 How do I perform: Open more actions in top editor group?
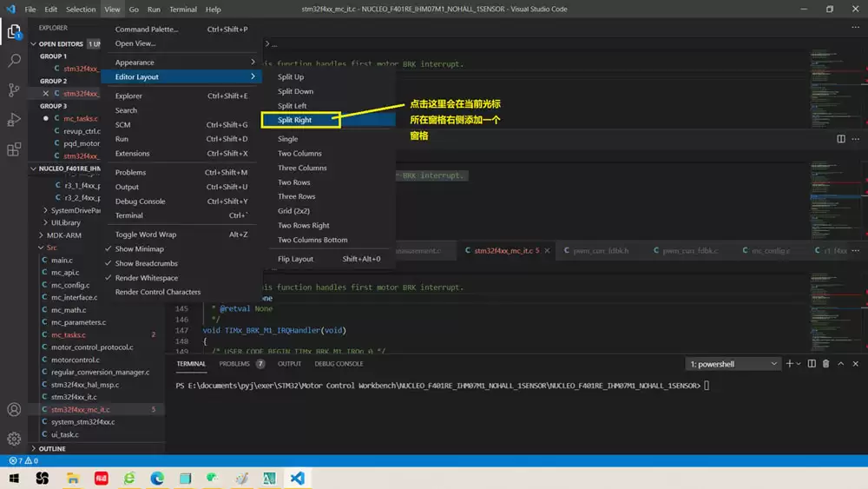(855, 27)
